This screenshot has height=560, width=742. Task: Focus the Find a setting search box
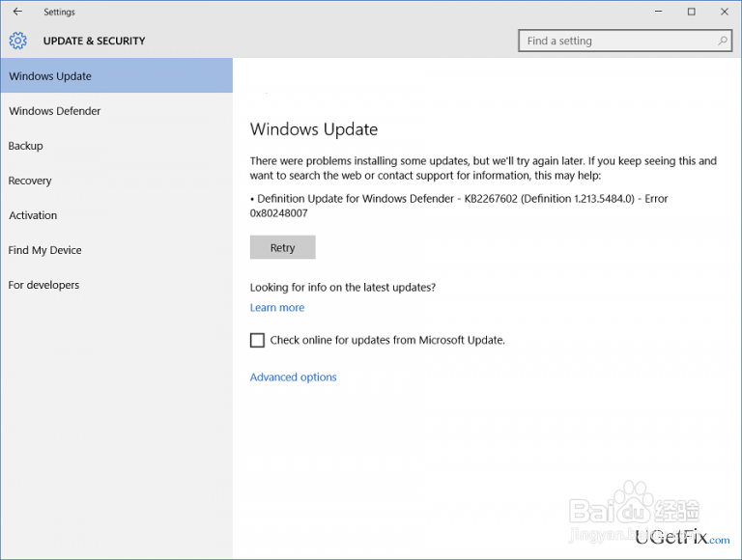625,41
